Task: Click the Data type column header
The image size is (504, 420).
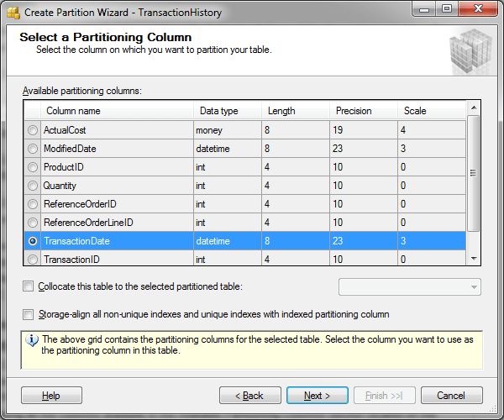Action: coord(218,111)
